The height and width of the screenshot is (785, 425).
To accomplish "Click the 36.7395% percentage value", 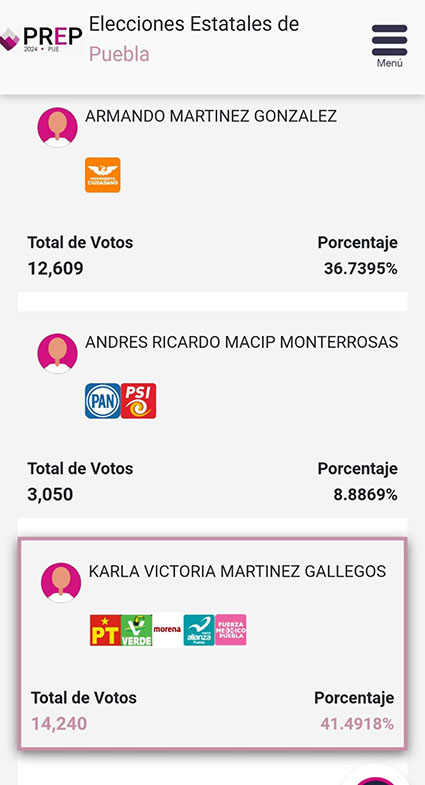I will coord(360,269).
